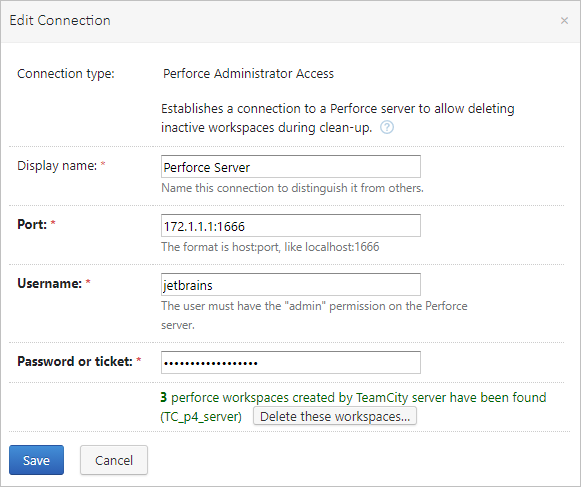Click the Password or ticket field
The height and width of the screenshot is (487, 581).
[x=290, y=362]
